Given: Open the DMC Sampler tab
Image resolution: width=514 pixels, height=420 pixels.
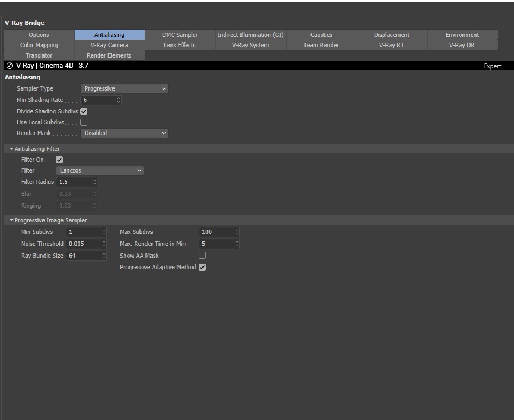Looking at the screenshot, I should (x=180, y=35).
